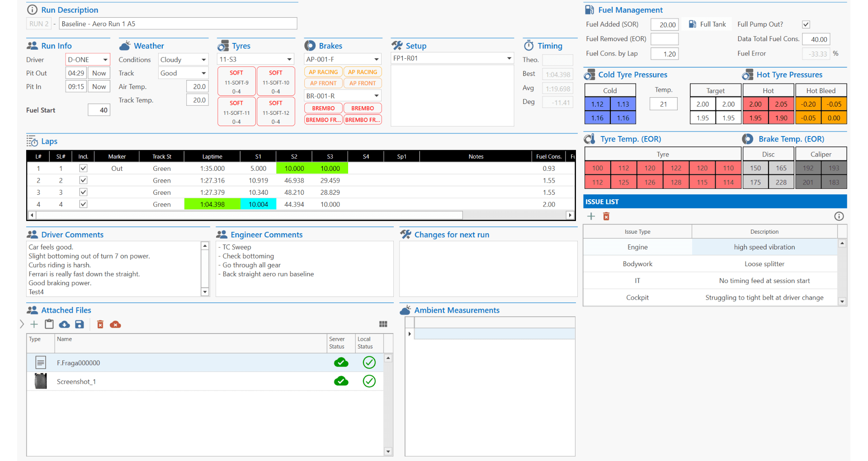Open the Screenshot_1 file thumbnail
868x461 pixels.
point(41,381)
